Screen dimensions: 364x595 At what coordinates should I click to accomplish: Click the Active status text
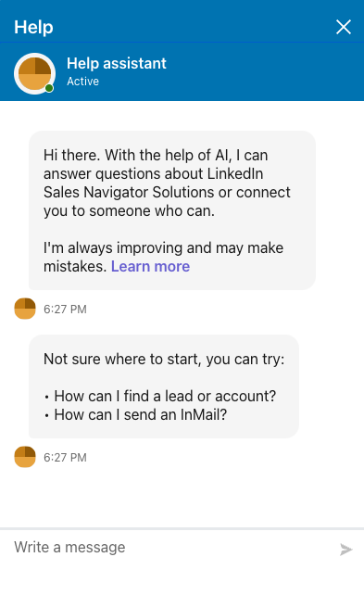(83, 82)
